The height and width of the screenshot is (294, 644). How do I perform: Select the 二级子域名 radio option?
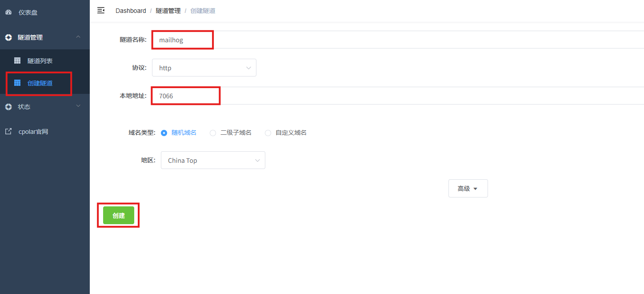click(213, 133)
